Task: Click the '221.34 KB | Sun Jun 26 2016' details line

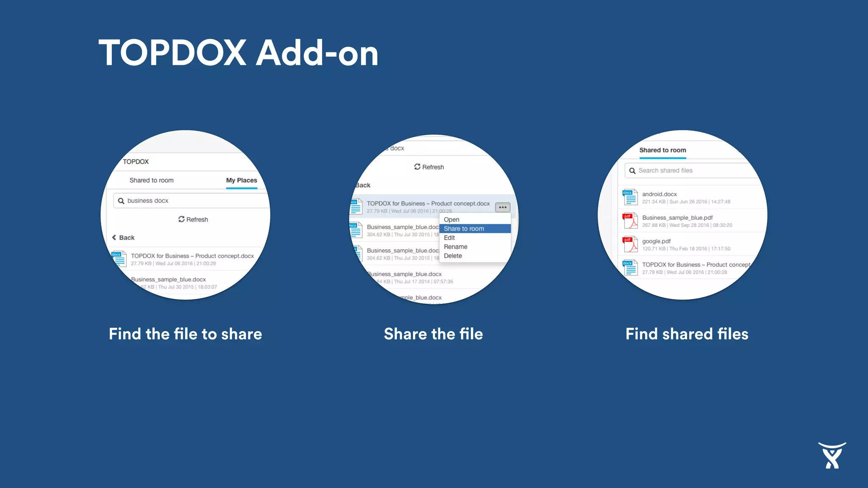Action: pos(686,202)
